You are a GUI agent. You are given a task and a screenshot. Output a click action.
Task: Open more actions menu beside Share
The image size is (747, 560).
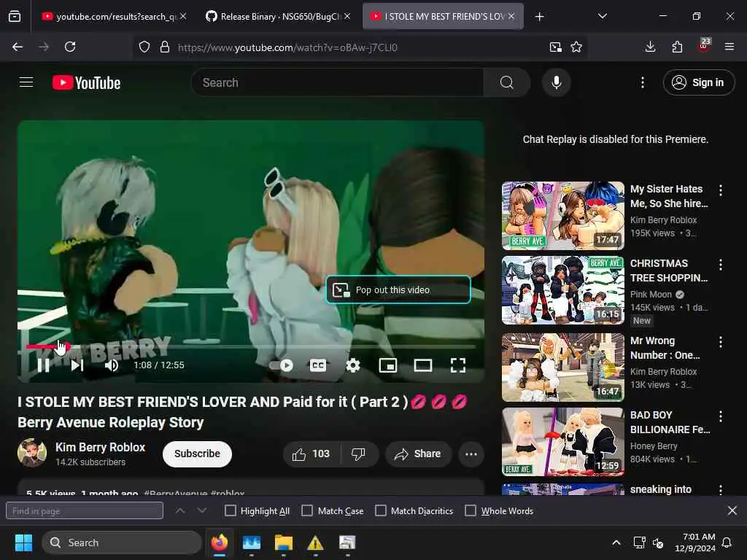tap(471, 454)
